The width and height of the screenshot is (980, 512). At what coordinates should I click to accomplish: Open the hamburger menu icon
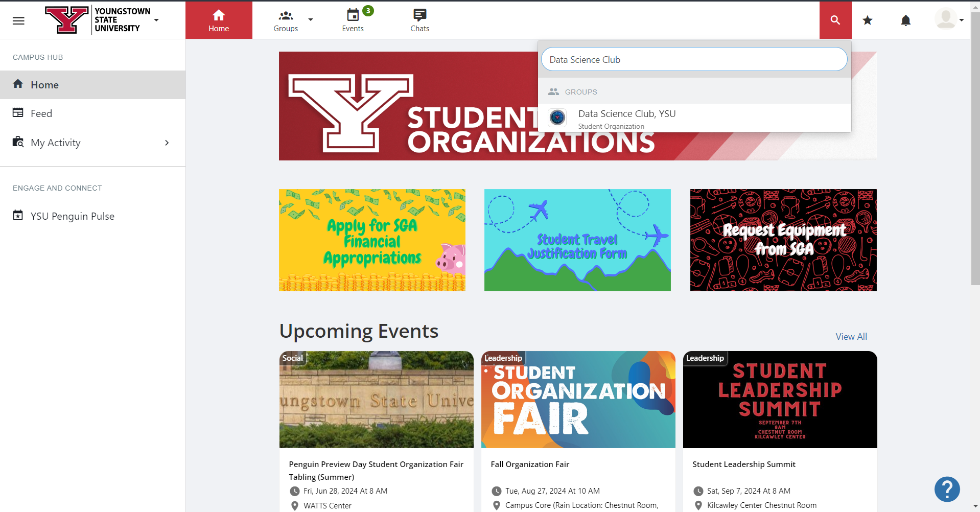18,20
